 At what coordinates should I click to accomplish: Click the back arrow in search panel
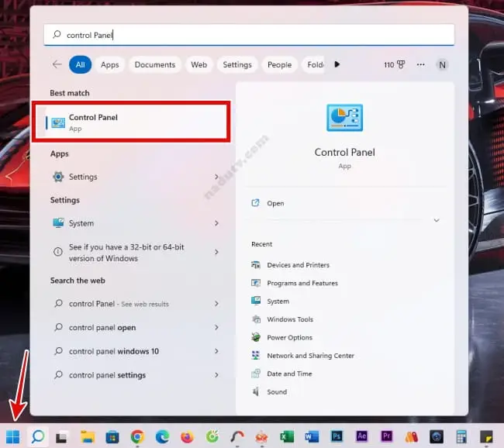coord(57,64)
